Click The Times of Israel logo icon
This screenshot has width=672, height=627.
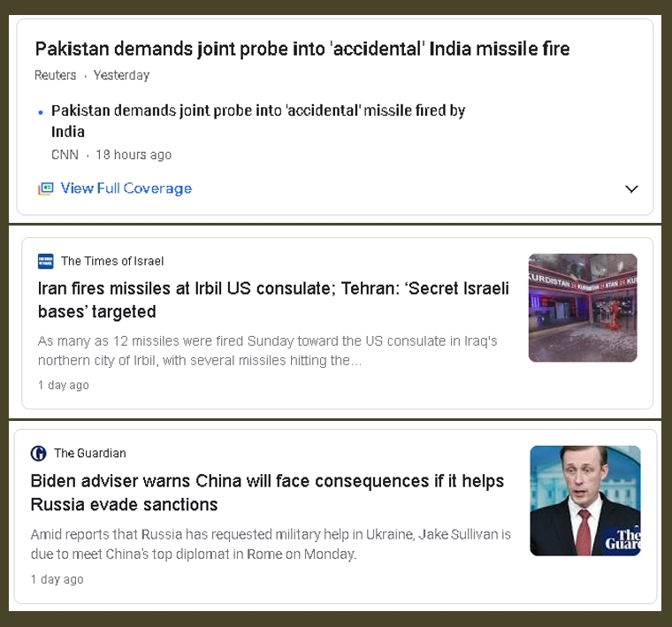click(x=46, y=261)
